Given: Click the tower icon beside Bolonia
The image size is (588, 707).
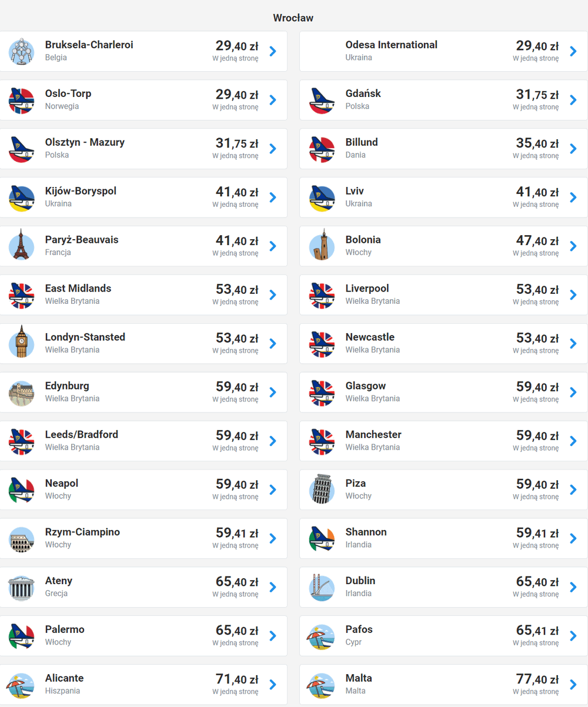Looking at the screenshot, I should click(x=322, y=245).
